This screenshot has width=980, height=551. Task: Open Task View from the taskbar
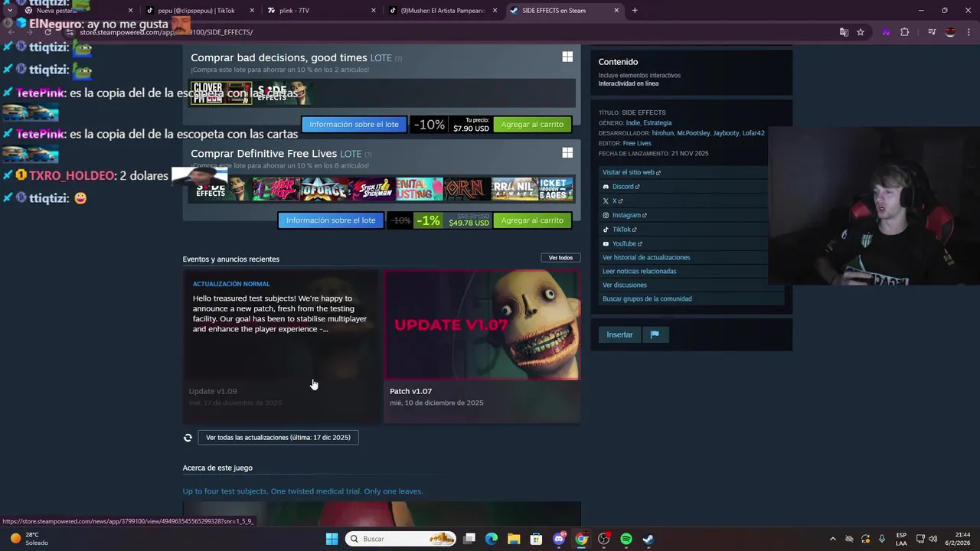click(x=469, y=539)
